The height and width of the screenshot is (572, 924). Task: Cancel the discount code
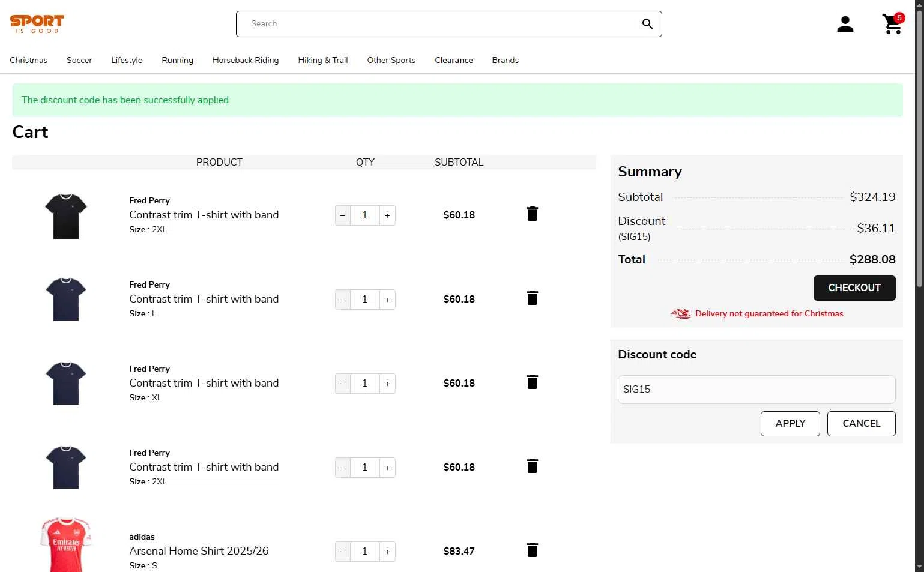coord(862,424)
